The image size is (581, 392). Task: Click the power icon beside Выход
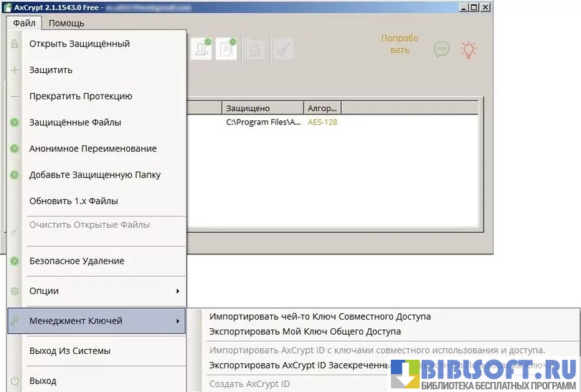click(x=14, y=381)
